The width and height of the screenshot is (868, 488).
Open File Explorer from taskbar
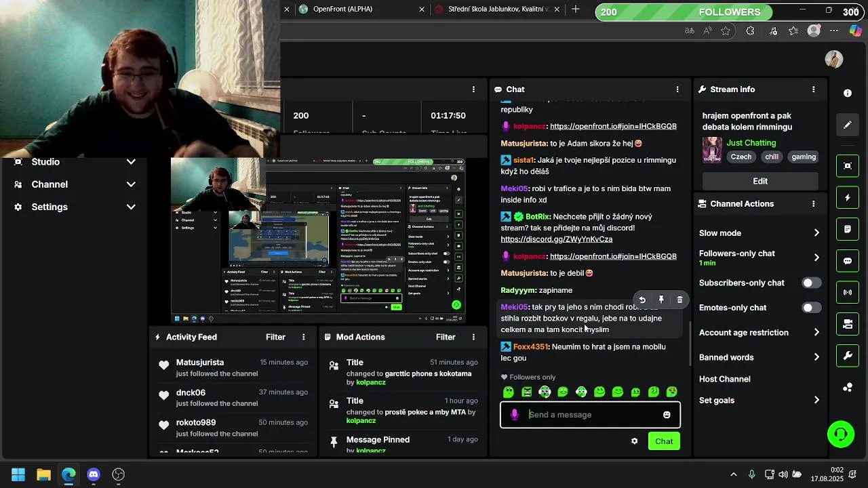[x=43, y=474]
